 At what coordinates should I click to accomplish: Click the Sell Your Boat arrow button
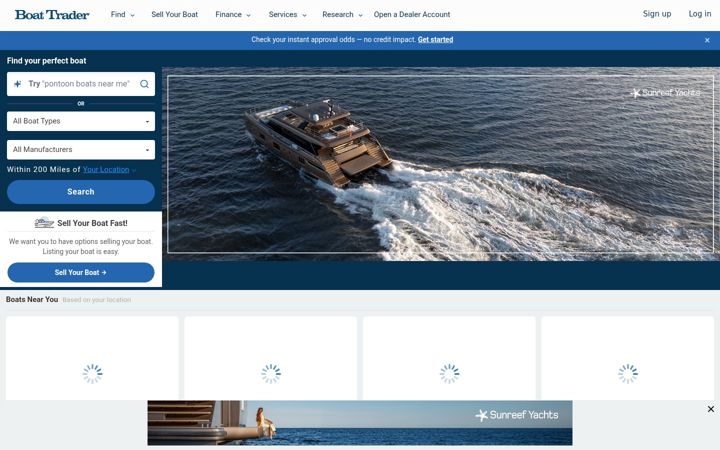pyautogui.click(x=81, y=273)
